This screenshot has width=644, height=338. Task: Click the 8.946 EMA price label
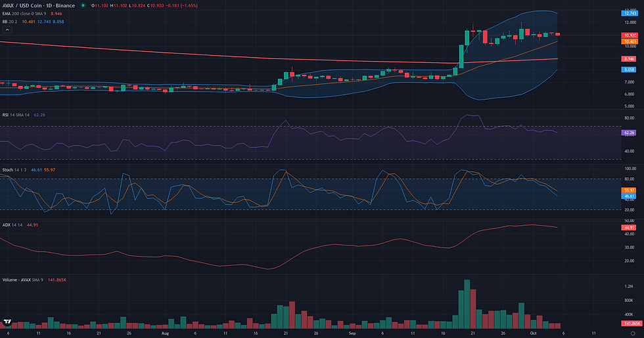click(630, 59)
